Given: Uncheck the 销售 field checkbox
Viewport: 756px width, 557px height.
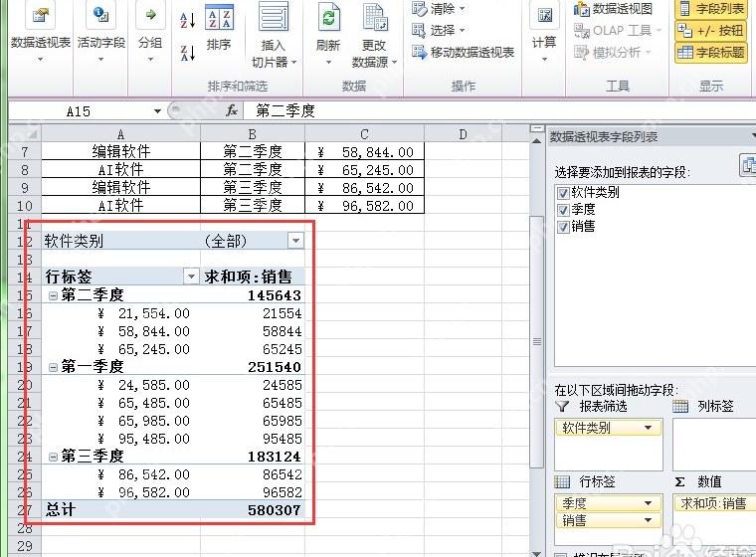Looking at the screenshot, I should (x=563, y=227).
